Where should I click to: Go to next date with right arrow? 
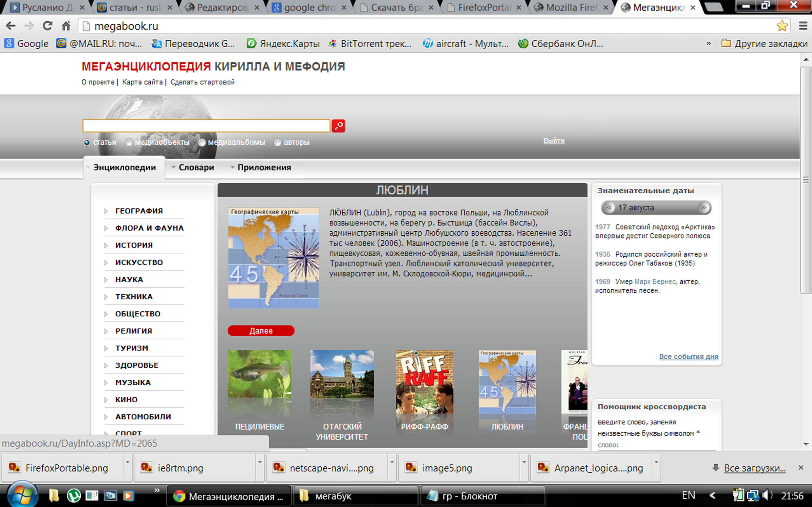click(703, 208)
